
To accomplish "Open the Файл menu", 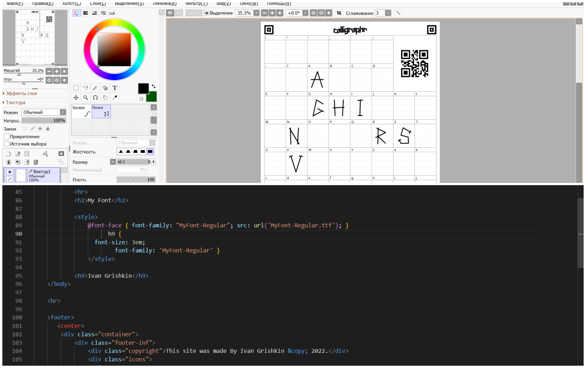I will coord(15,3).
